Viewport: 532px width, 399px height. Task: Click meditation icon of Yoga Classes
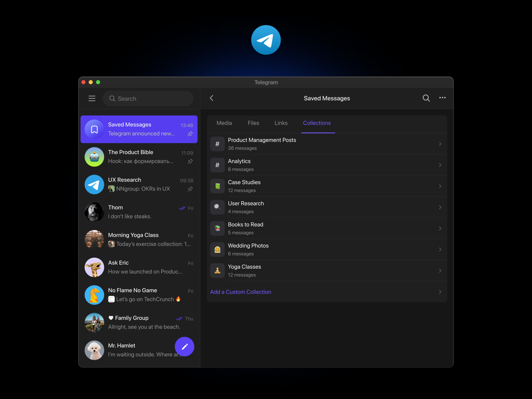(217, 271)
